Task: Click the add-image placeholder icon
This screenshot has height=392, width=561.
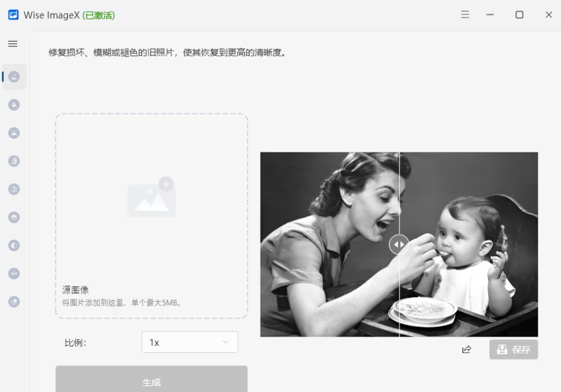Action: click(x=151, y=197)
